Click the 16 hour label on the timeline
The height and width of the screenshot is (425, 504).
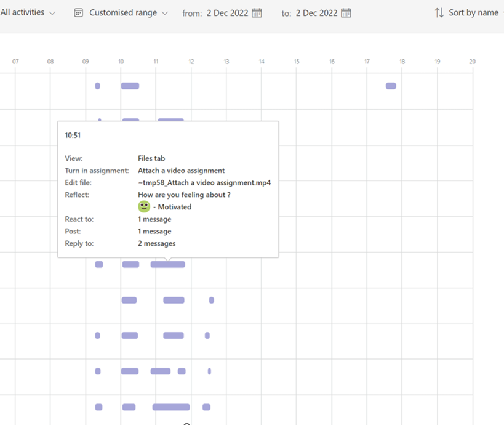[x=332, y=62]
